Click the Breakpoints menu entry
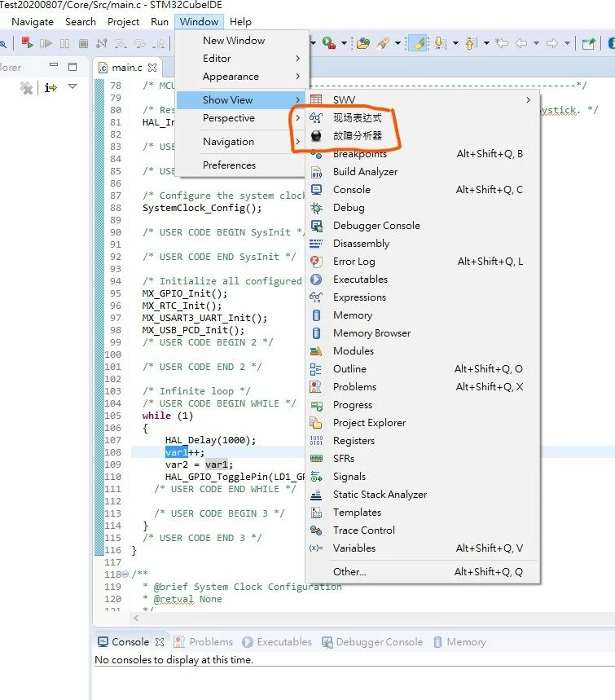The width and height of the screenshot is (615, 700). [422, 154]
